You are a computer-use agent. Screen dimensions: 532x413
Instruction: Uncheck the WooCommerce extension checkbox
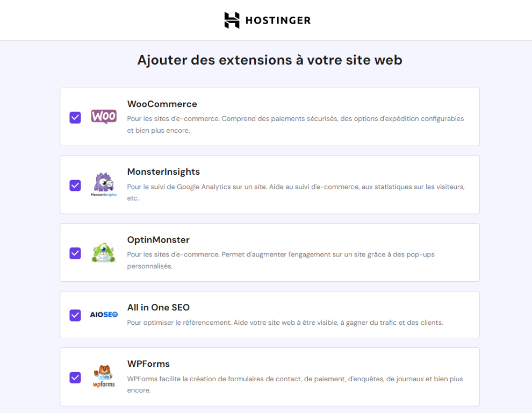[75, 117]
